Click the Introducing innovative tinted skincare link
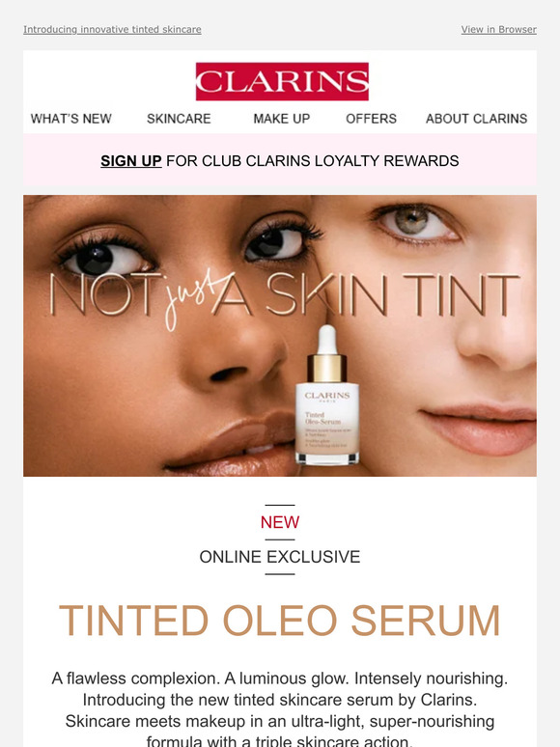The width and height of the screenshot is (560, 747). click(112, 30)
